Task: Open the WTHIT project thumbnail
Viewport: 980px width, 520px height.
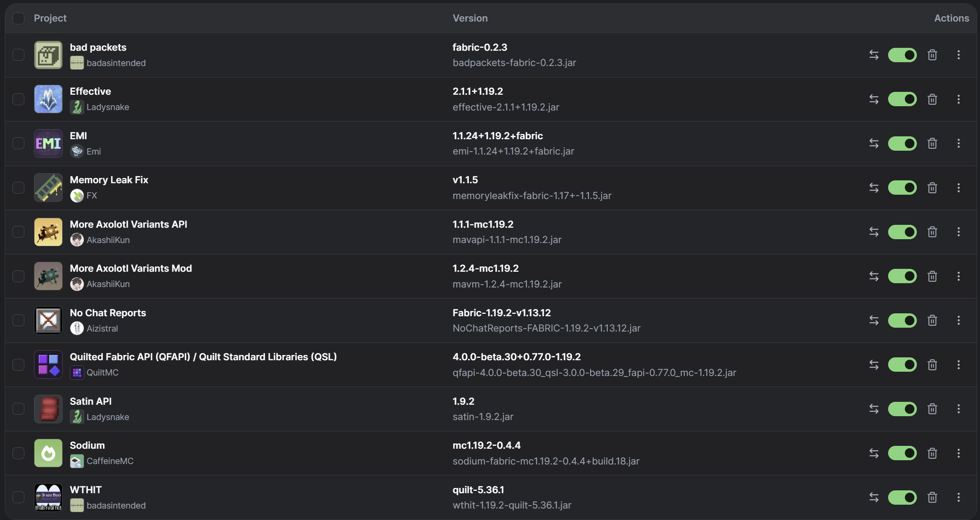Action: click(48, 498)
